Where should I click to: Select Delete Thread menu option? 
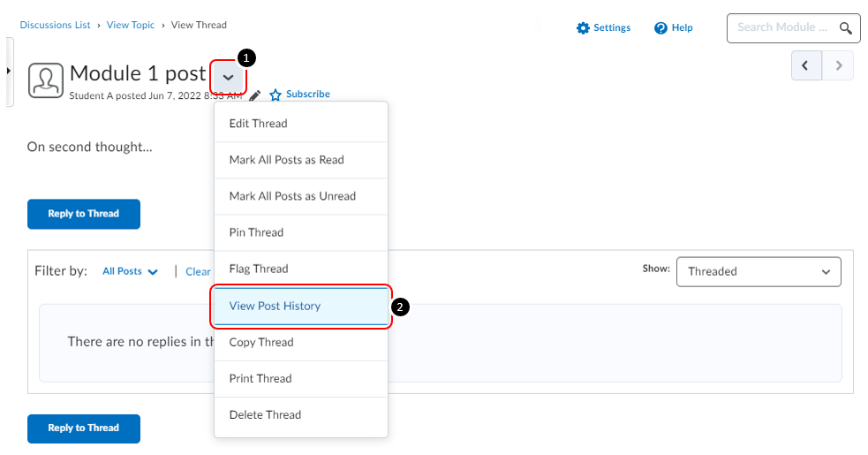[x=265, y=415]
